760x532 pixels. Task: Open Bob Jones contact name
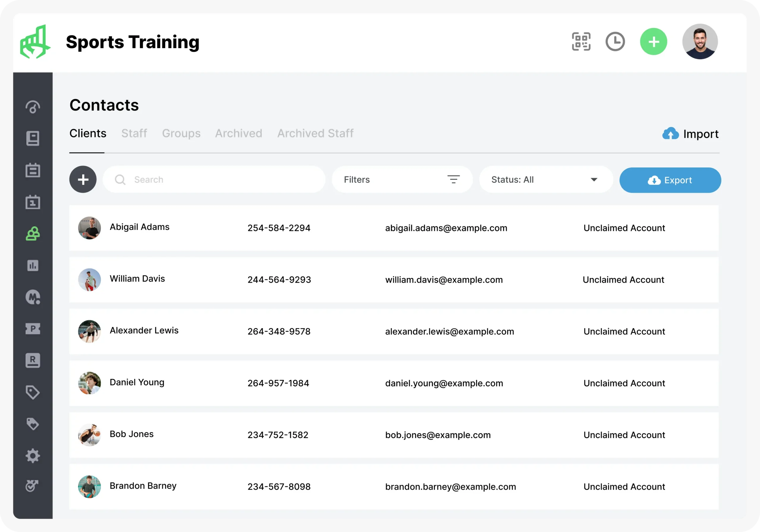tap(132, 434)
